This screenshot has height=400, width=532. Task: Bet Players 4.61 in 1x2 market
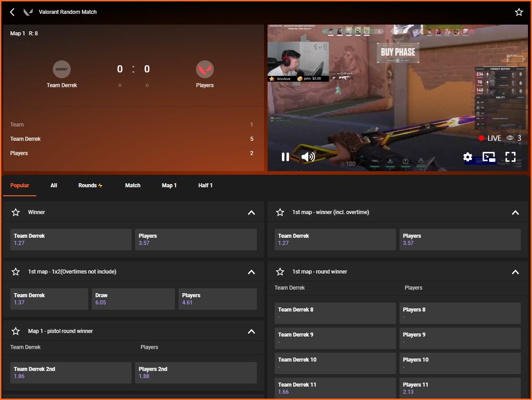tap(217, 299)
